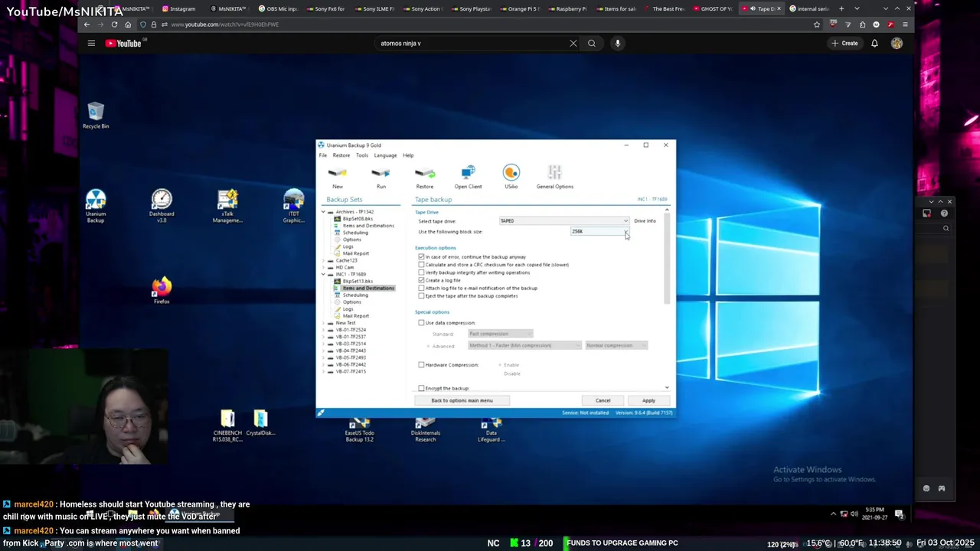Select the DiskInternals Research desktop icon
The width and height of the screenshot is (980, 551).
tap(425, 429)
